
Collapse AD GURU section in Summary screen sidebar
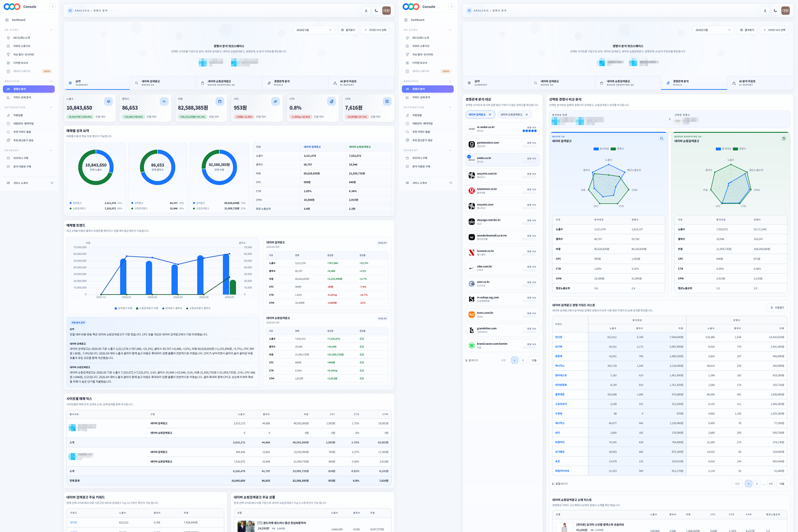coord(51,30)
